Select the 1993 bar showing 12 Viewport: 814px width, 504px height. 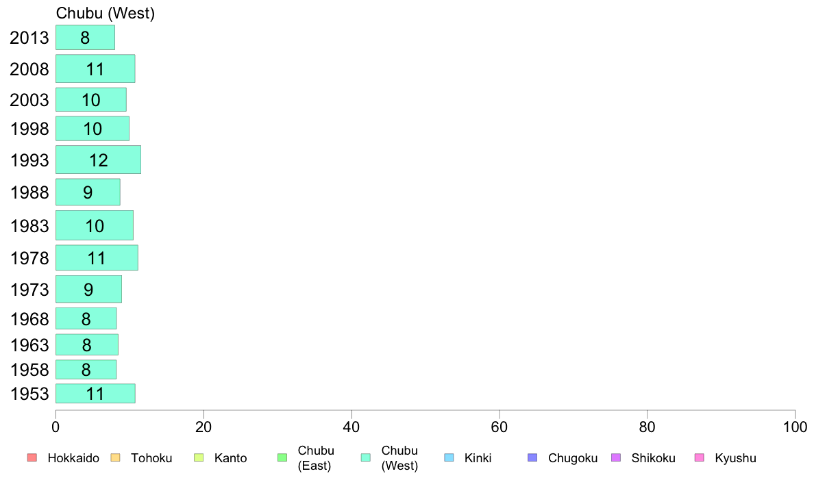tap(98, 160)
